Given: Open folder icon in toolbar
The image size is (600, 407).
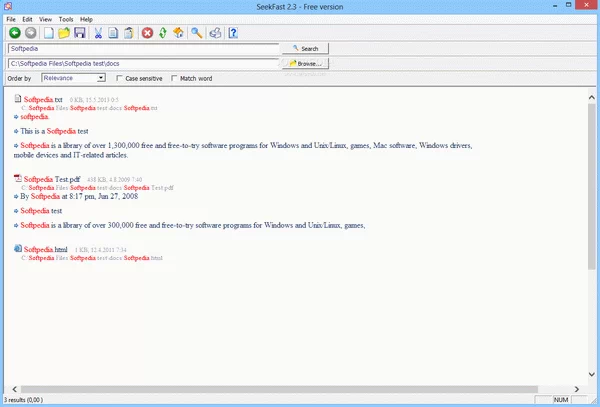Looking at the screenshot, I should (x=64, y=33).
